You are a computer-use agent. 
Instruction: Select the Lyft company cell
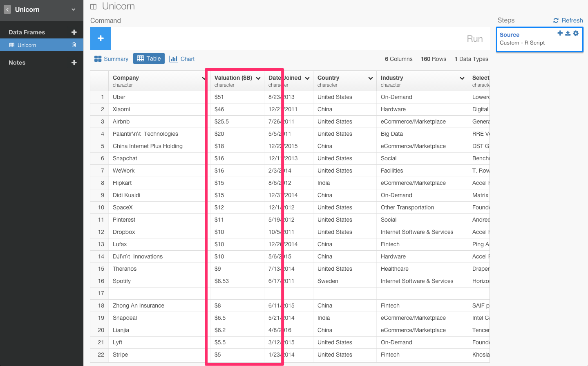tap(159, 342)
